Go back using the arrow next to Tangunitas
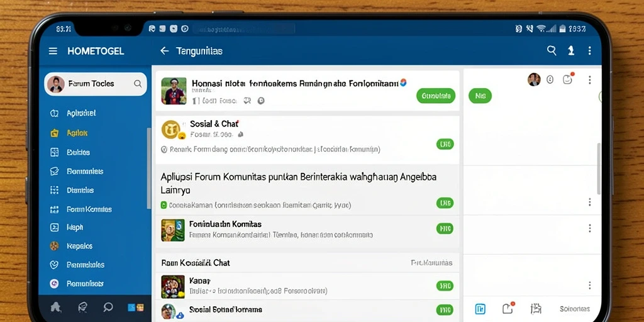644x322 pixels. click(x=164, y=50)
